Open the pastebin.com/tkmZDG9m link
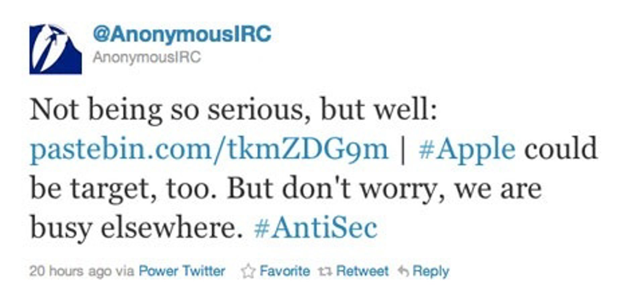This screenshot has height=301, width=644. coord(209,149)
